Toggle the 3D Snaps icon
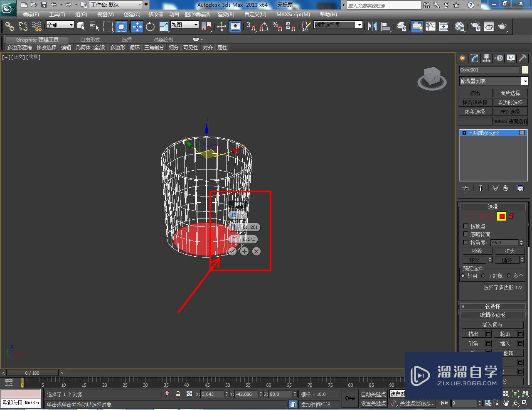532x410 pixels. tap(251, 27)
